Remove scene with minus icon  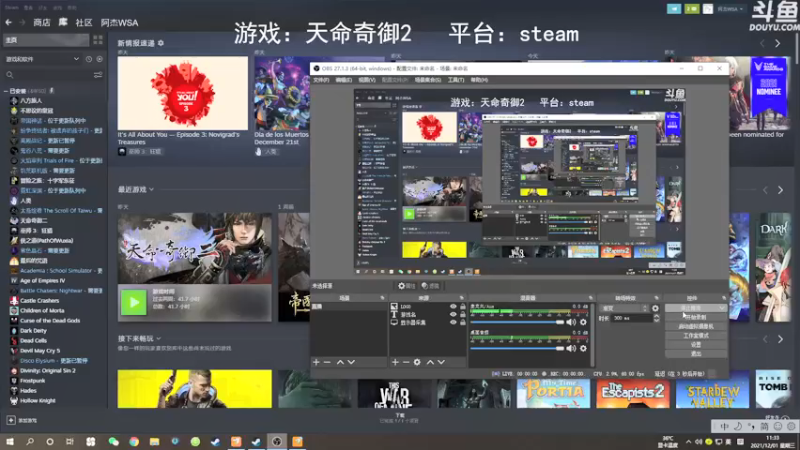pyautogui.click(x=328, y=362)
